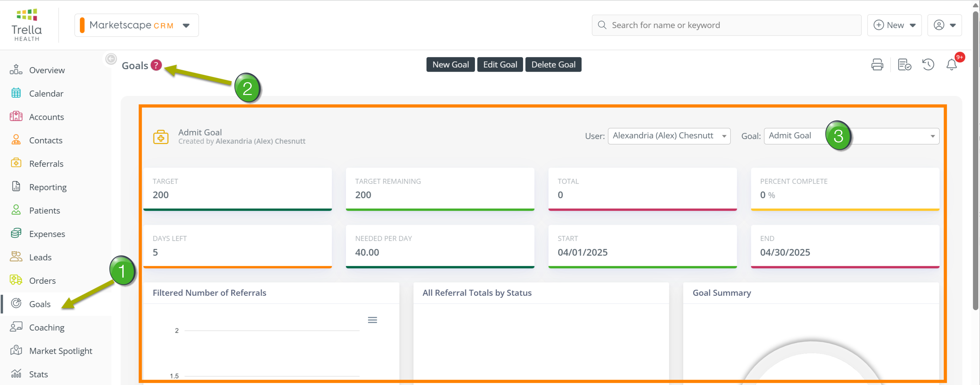Open the Marketscape CRM product dropdown

pyautogui.click(x=136, y=25)
